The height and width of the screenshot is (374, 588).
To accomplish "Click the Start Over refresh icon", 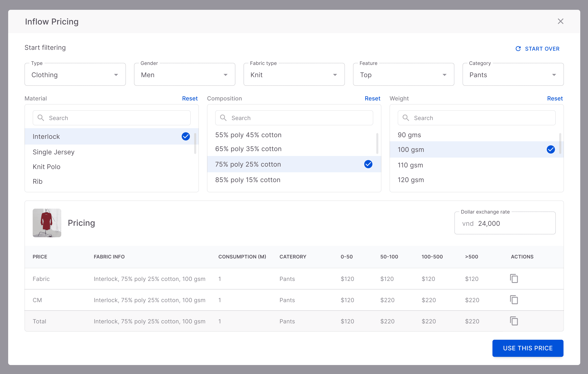I will tap(518, 49).
